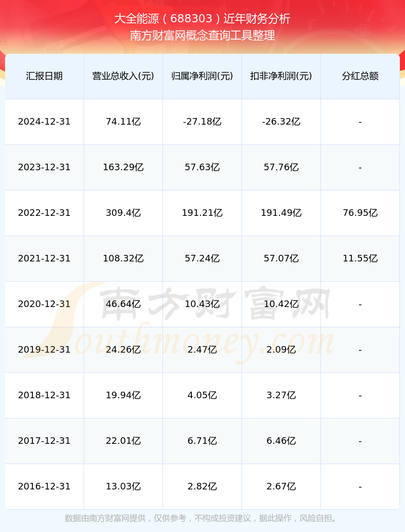Viewport: 405px width, 532px height.
Task: Click dividend value 11.55亿
Action: [360, 258]
